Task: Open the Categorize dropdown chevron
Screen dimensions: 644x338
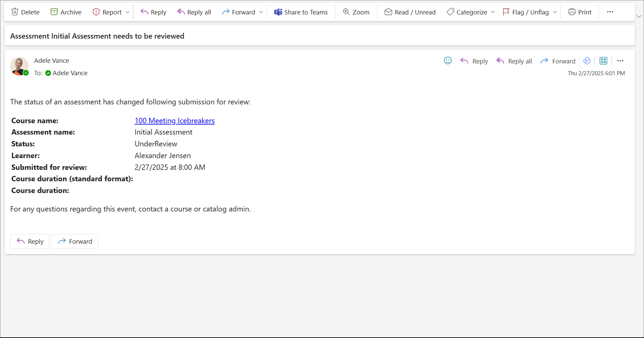Action: (493, 12)
